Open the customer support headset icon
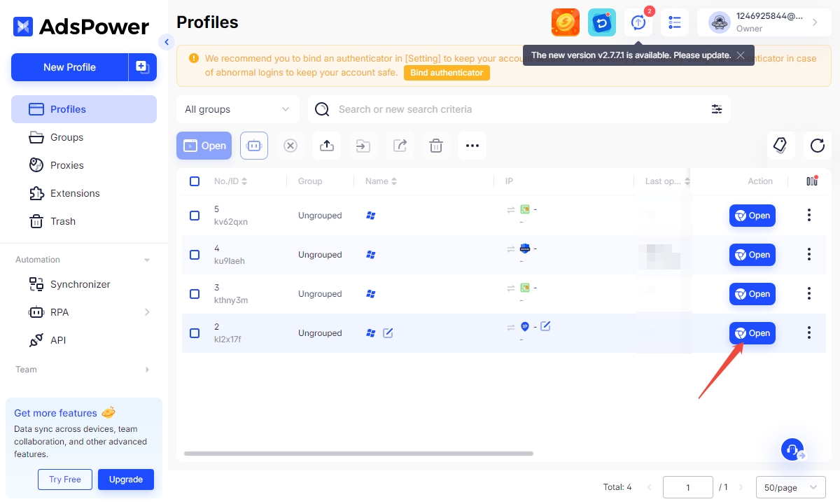Screen dimensions: 840x504 pyautogui.click(x=792, y=450)
